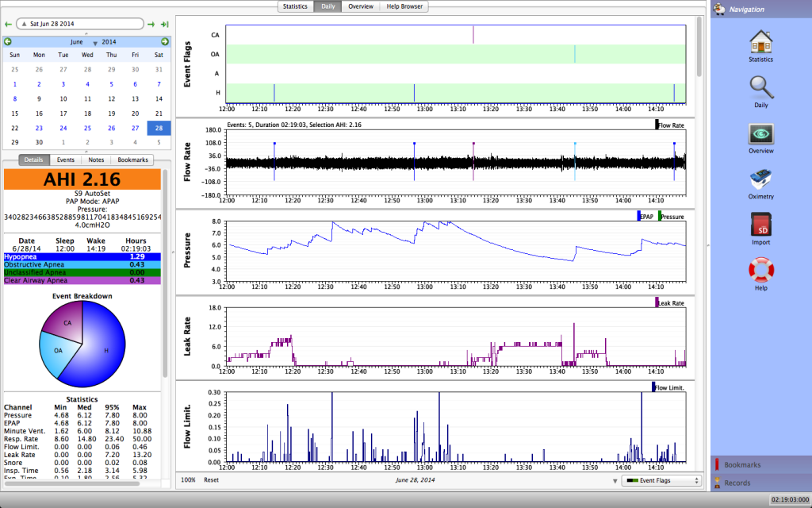Open the Oximetry icon in the sidebar

click(760, 180)
